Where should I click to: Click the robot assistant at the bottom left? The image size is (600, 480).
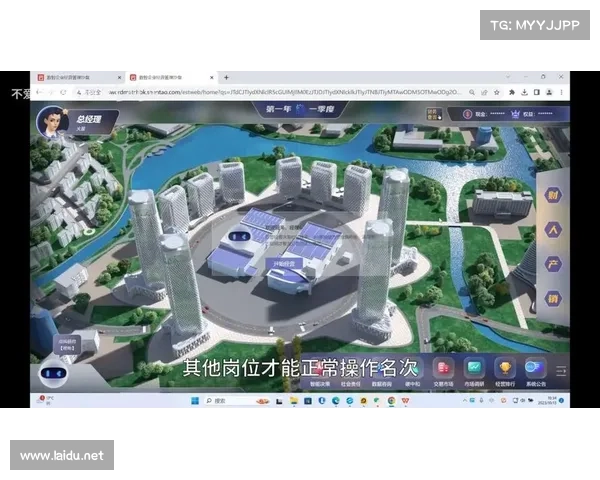tap(53, 372)
